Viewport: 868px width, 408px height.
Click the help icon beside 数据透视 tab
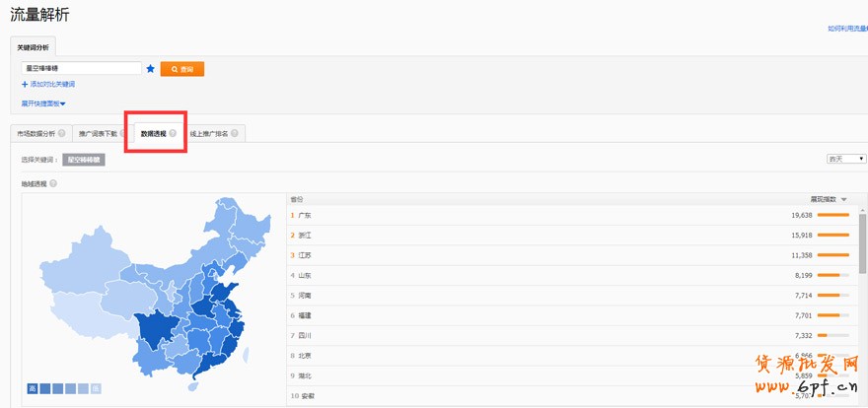(x=173, y=133)
